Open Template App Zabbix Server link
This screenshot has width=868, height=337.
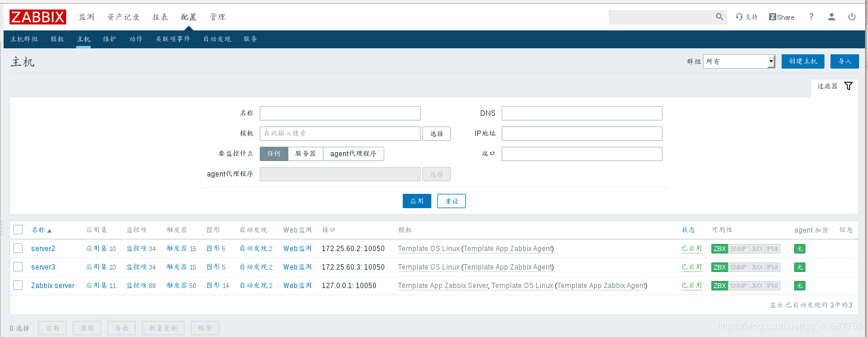click(x=443, y=286)
